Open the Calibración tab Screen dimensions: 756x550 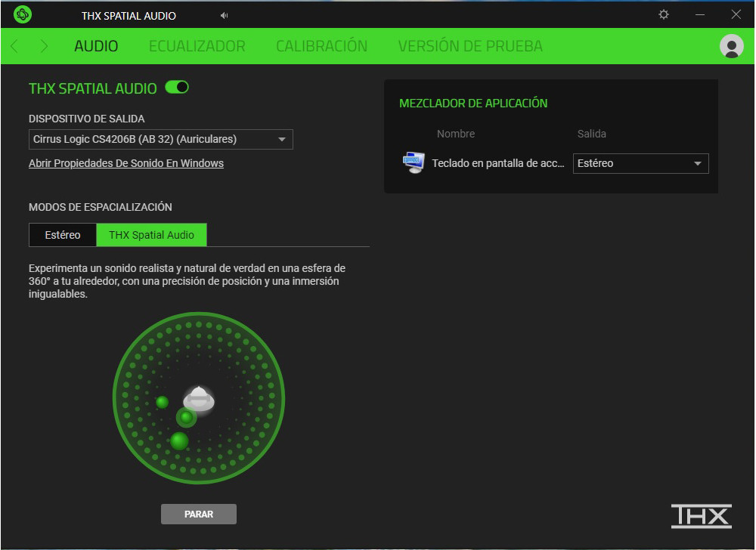tap(322, 46)
